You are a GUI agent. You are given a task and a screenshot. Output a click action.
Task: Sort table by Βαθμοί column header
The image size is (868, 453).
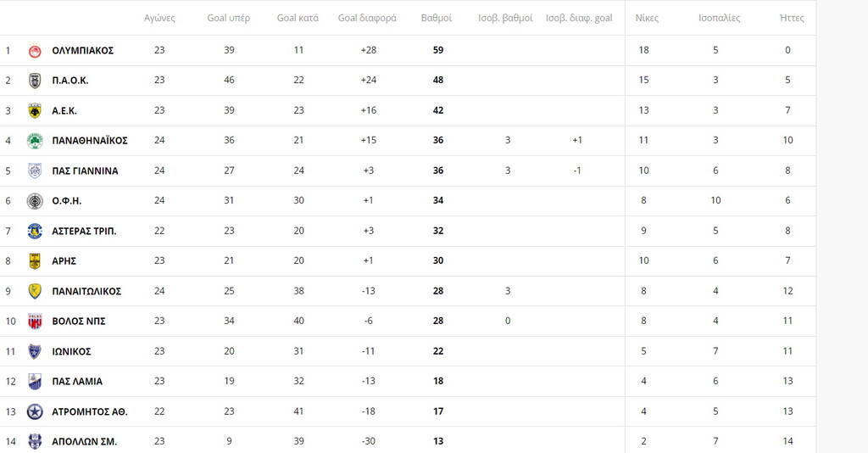437,18
